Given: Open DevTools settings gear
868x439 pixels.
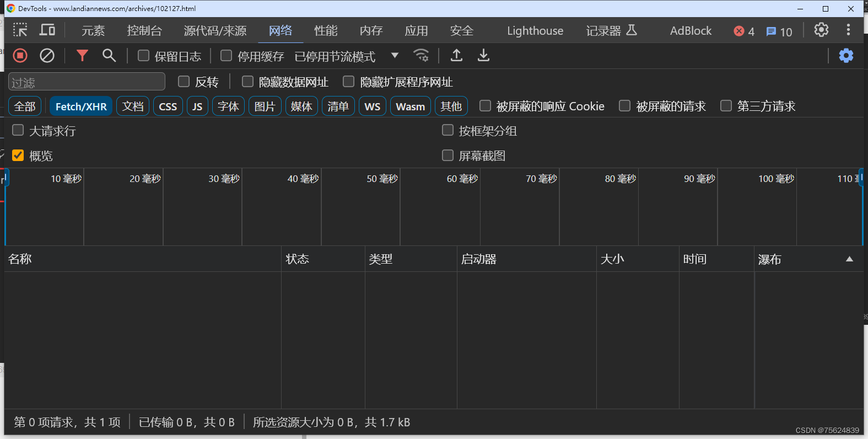Looking at the screenshot, I should [821, 30].
